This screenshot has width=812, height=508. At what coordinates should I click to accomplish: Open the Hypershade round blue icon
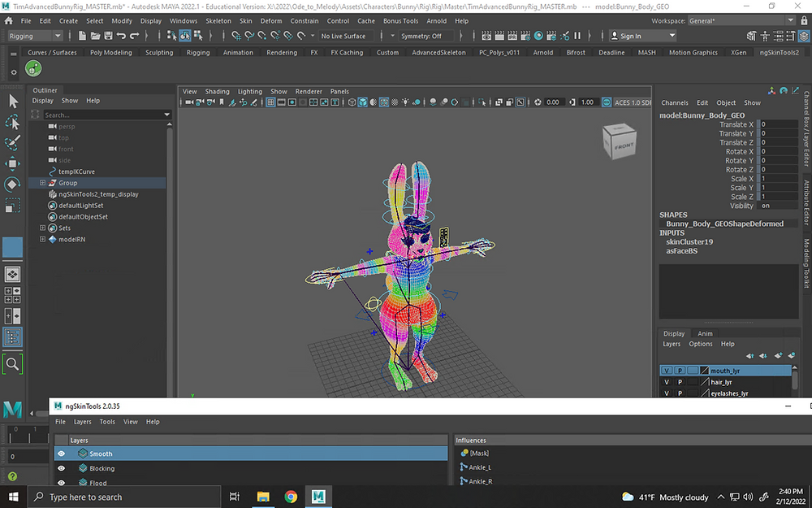point(538,36)
